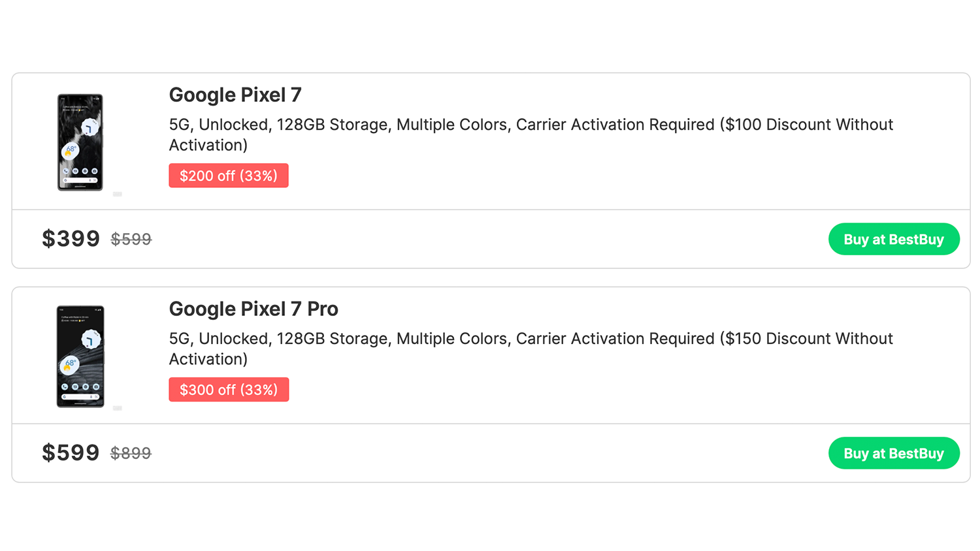Click the small gray marker beside Pixel 7 Pro image
This screenshot has height=551, width=980.
point(118,408)
